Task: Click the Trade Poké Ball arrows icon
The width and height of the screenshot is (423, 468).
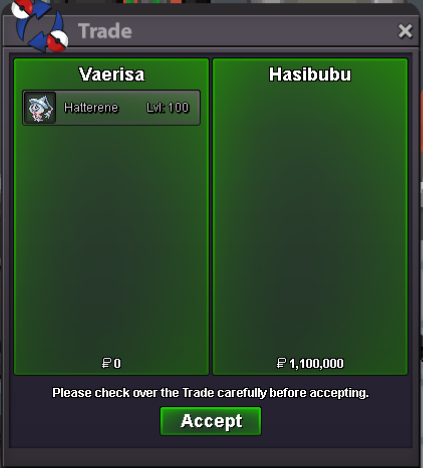Action: point(39,26)
